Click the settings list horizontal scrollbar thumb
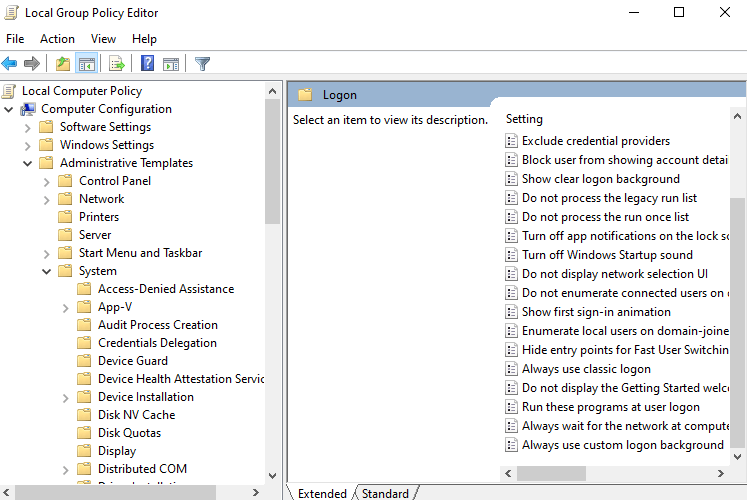The image size is (747, 500). coord(551,473)
